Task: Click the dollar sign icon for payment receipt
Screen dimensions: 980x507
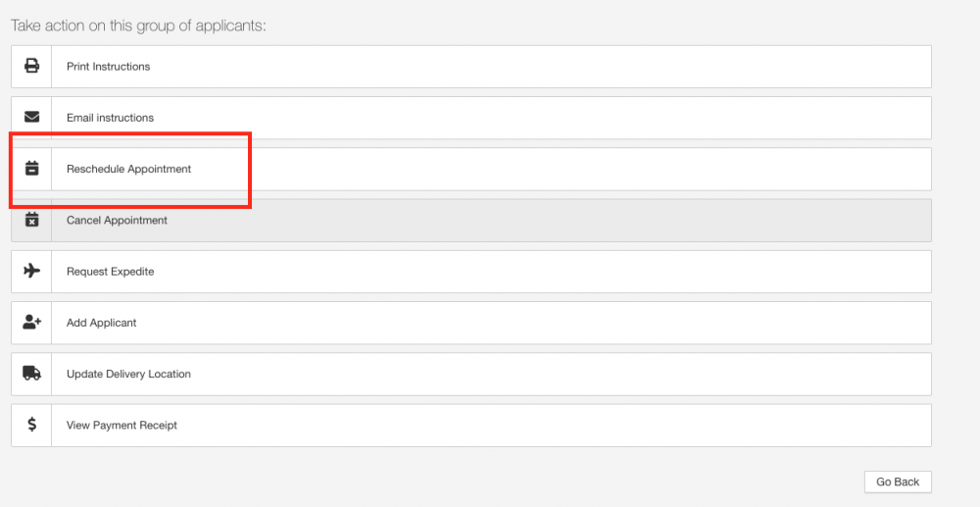Action: coord(31,426)
